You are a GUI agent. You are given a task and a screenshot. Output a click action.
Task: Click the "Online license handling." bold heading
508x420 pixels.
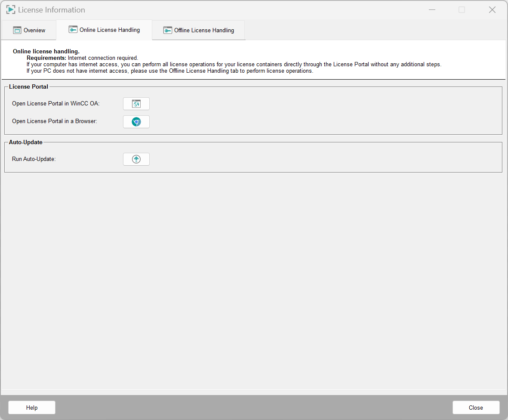point(46,51)
